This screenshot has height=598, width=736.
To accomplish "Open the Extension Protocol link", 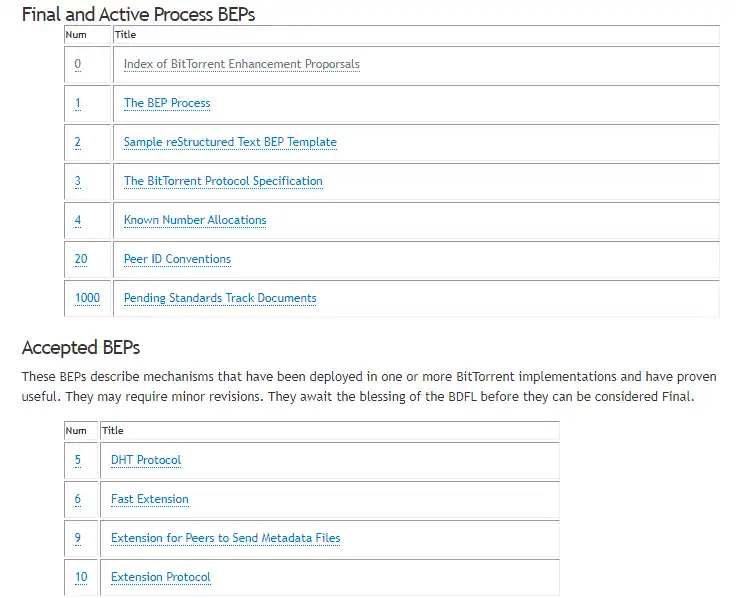I will (161, 576).
